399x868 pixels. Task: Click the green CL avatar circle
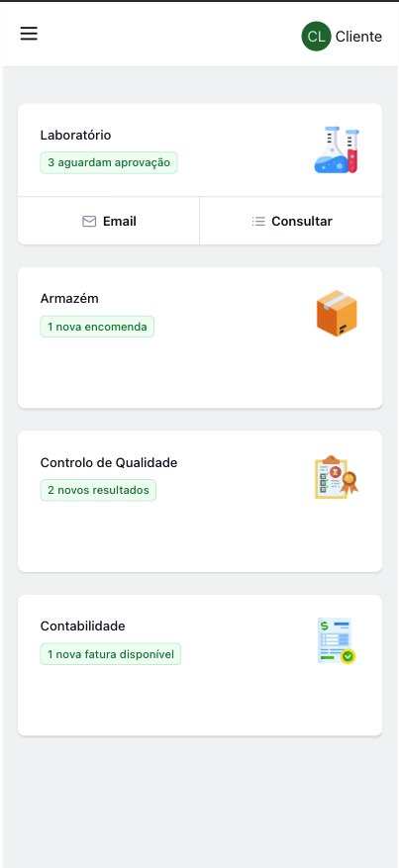coord(316,37)
